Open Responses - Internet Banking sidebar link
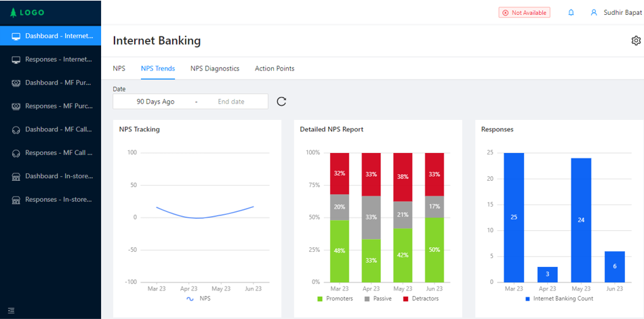This screenshot has height=319, width=644. [x=58, y=60]
